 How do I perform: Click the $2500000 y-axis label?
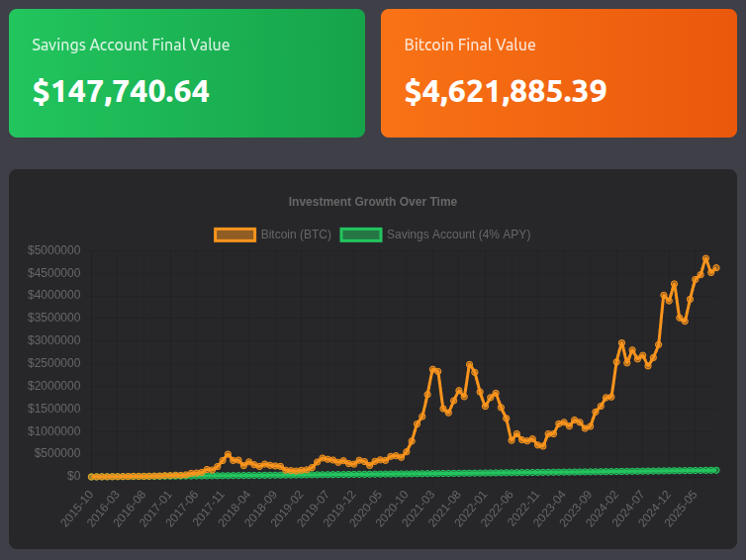tap(54, 363)
